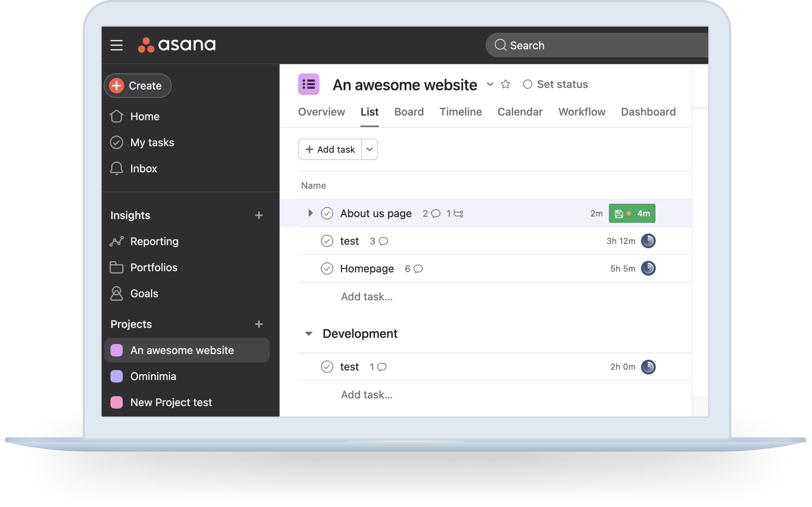Screen dimensions: 812x507
Task: Open comments bubble on Development test task
Action: tap(382, 367)
